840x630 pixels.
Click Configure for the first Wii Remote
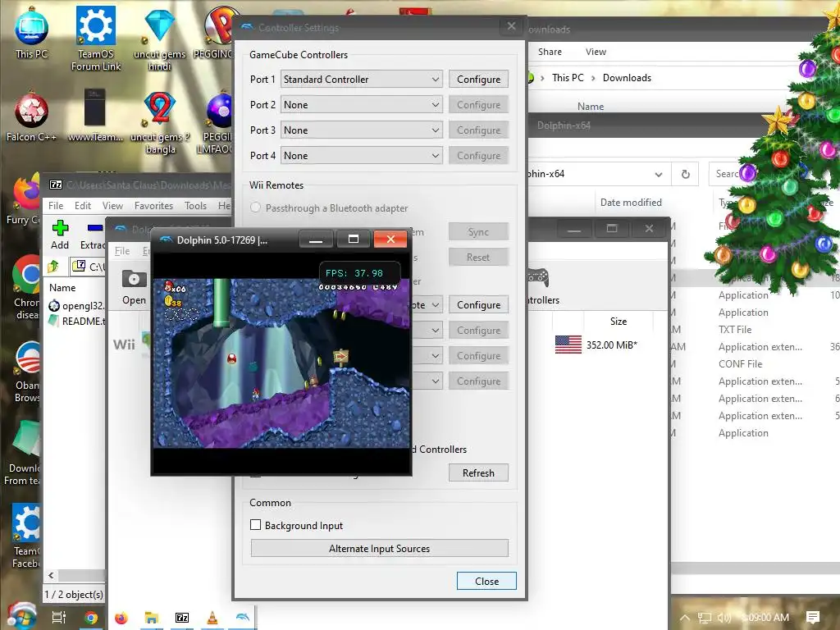[478, 305]
